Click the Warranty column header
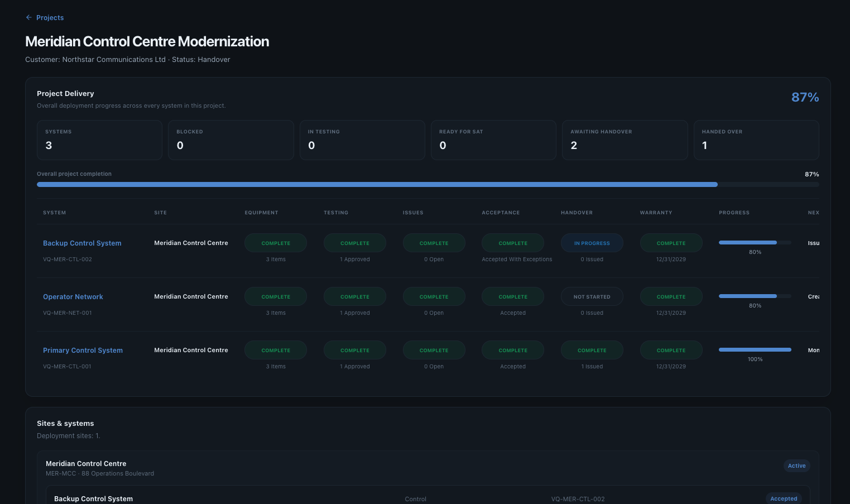 click(656, 213)
